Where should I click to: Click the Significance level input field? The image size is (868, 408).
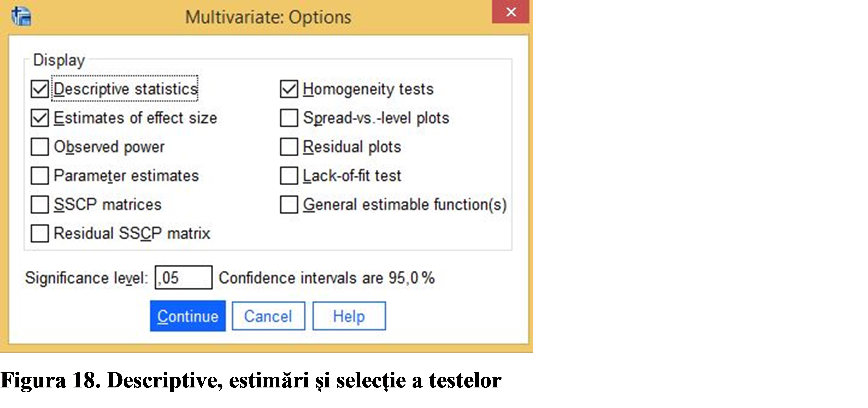(x=184, y=277)
